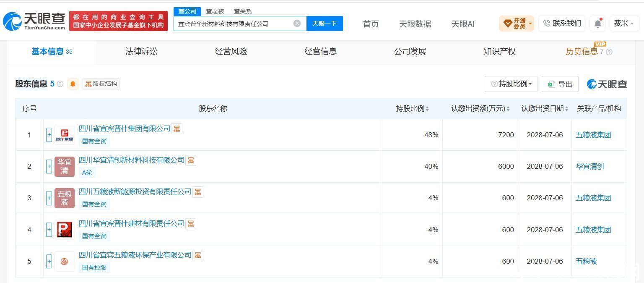
Task: Click help icon next to 股东信息 5
Action: click(60, 84)
